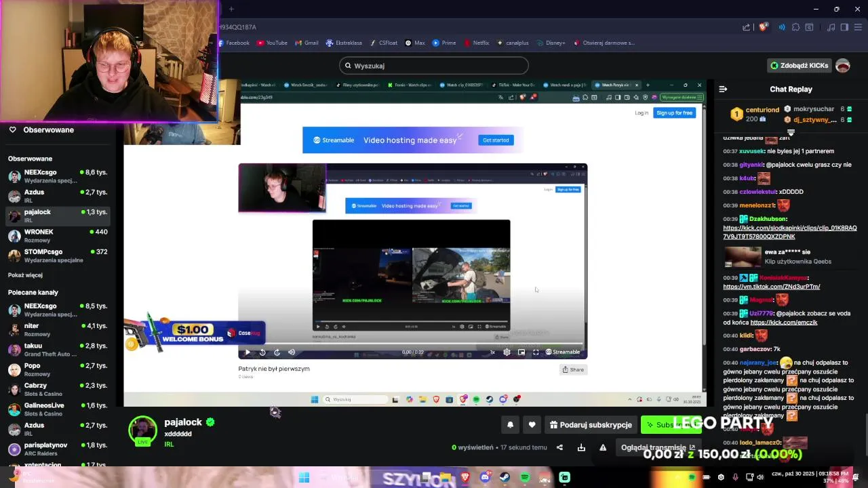Select STOMPcsgo in followed channels
Viewport: 868px width, 488px height.
click(57, 256)
